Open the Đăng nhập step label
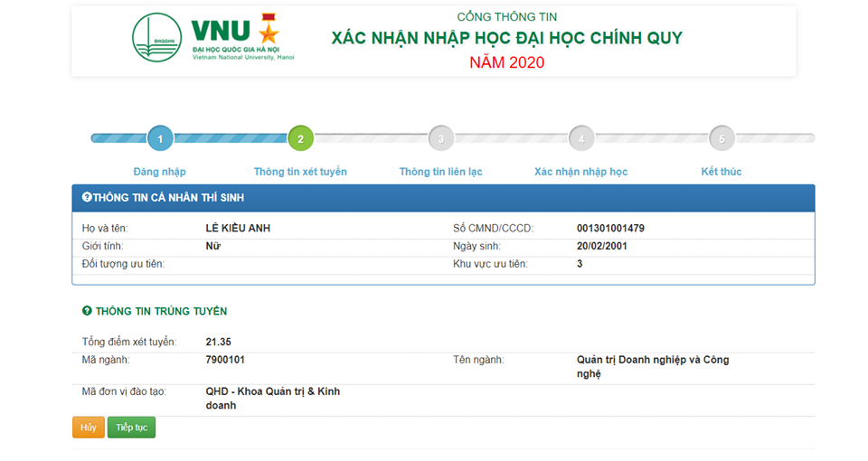The width and height of the screenshot is (868, 461). tap(160, 172)
